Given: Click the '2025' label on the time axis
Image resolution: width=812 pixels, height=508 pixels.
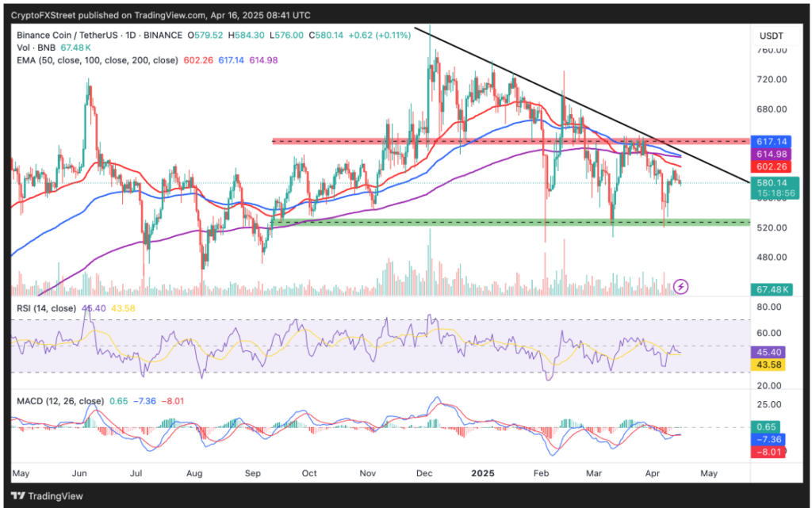Looking at the screenshot, I should [x=483, y=473].
